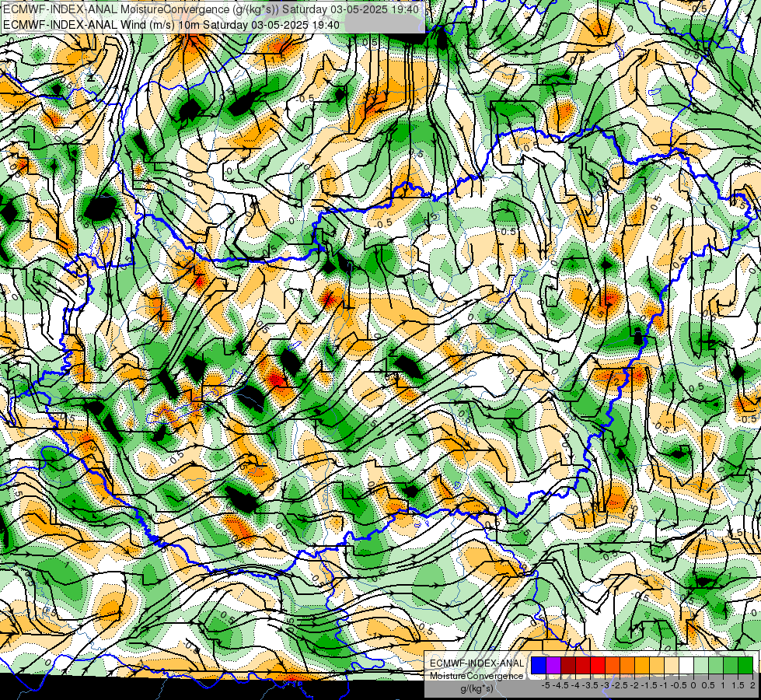Viewport: 761px width, 700px height.
Task: Select legend swatch between -1 and -0.5
Action: tap(672, 666)
